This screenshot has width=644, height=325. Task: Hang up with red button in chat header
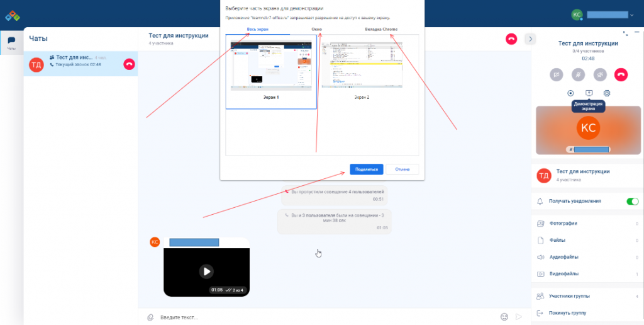[x=511, y=39]
